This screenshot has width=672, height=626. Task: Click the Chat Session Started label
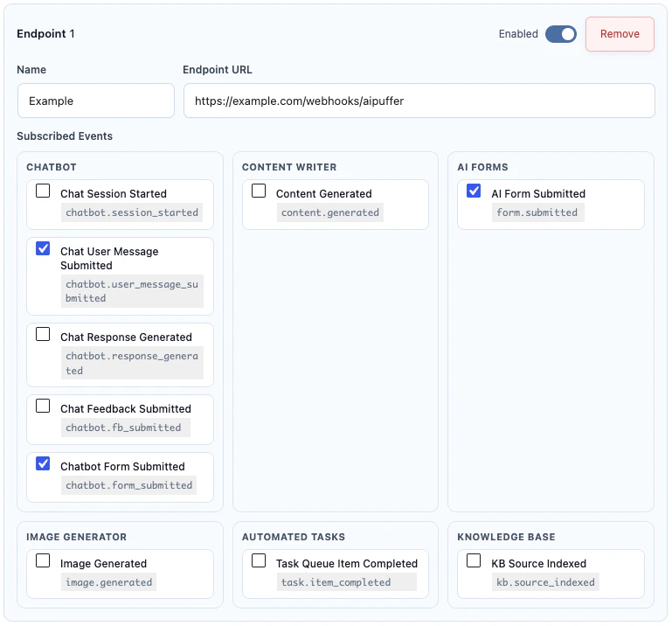(x=114, y=194)
